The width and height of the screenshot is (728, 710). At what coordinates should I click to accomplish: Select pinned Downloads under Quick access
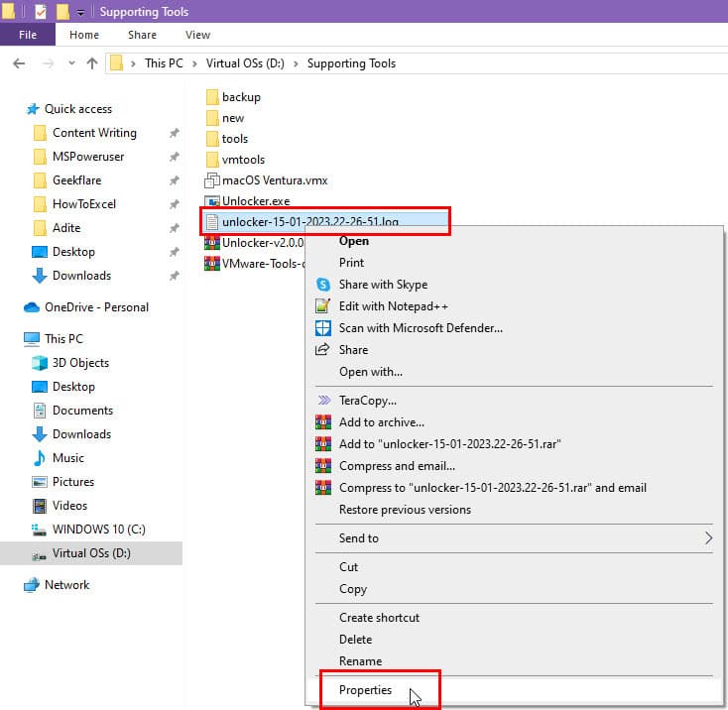(81, 276)
